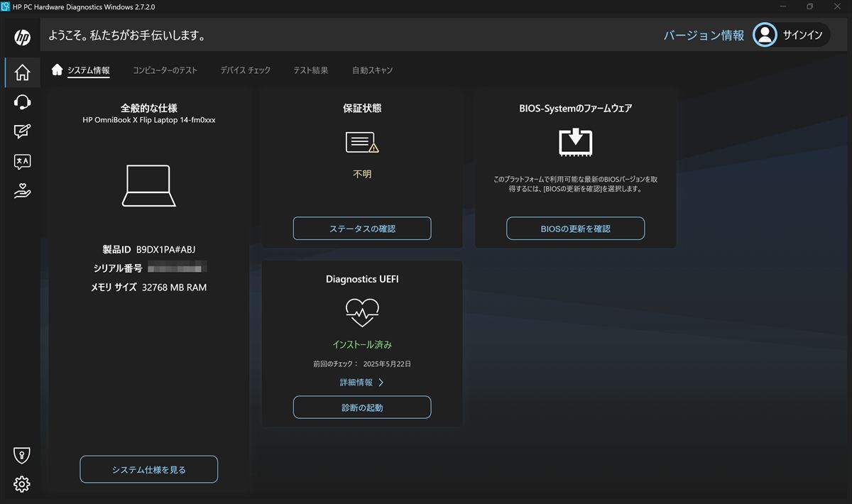The height and width of the screenshot is (504, 852).
Task: Open the settings gear icon
Action: 22,484
